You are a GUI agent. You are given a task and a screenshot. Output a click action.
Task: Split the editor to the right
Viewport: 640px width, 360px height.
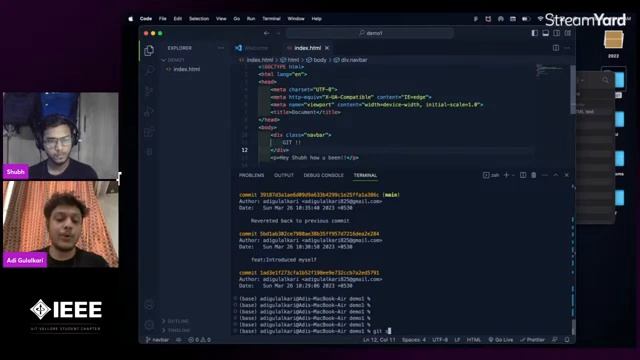point(556,48)
